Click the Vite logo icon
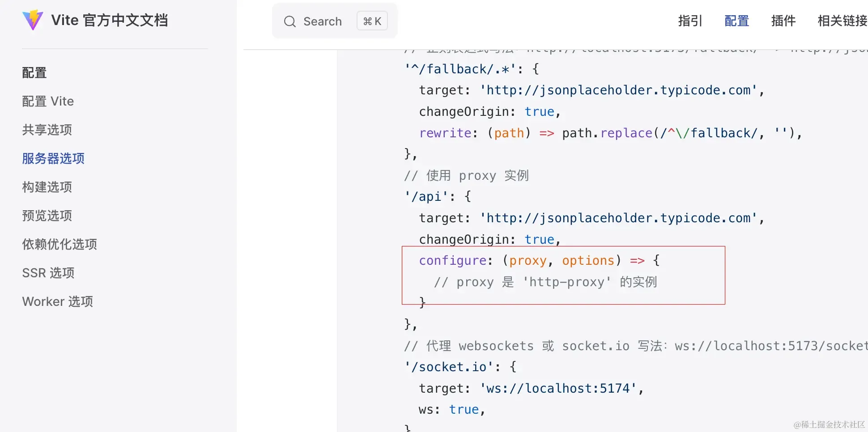Screen dimensions: 868x432 pos(33,20)
